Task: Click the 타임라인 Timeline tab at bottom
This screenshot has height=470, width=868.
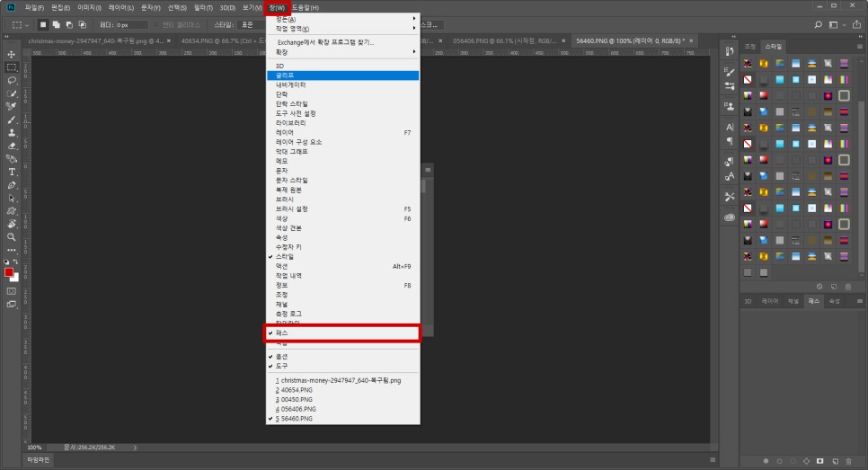Action: (39, 459)
